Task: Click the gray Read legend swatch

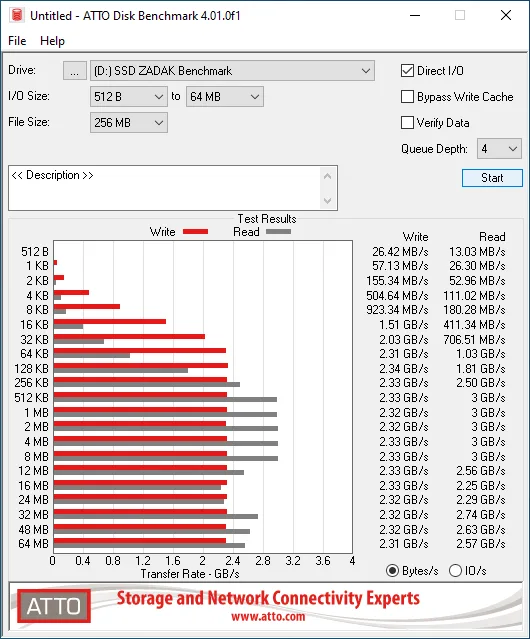Action: pos(278,231)
